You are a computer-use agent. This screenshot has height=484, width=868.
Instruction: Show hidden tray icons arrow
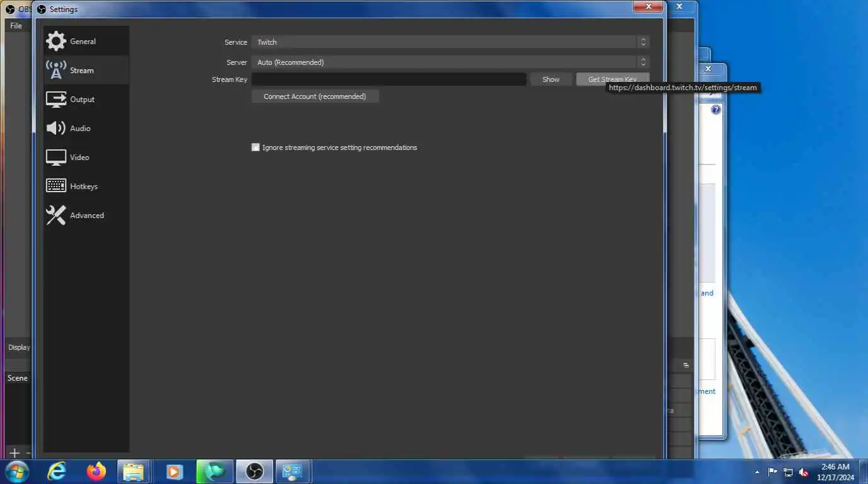coord(757,472)
